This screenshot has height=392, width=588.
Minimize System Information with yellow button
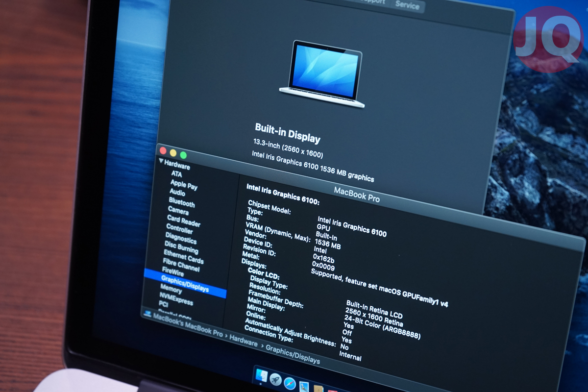click(173, 153)
